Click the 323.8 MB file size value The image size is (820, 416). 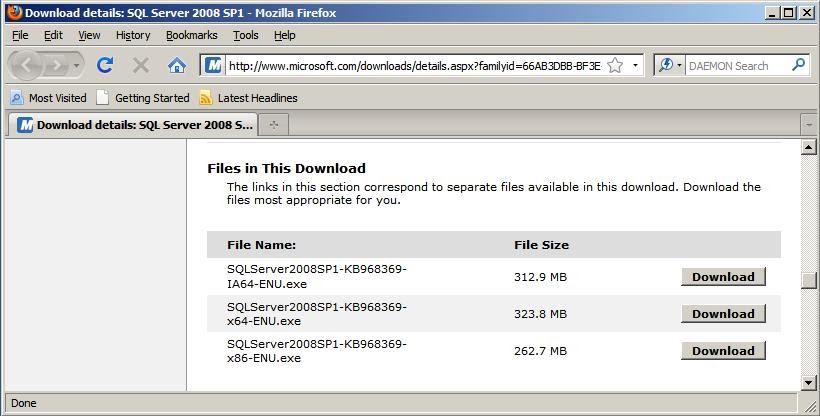(540, 314)
